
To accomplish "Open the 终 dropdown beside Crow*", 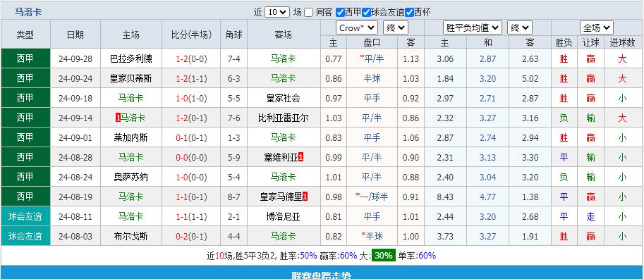I will coord(396,28).
